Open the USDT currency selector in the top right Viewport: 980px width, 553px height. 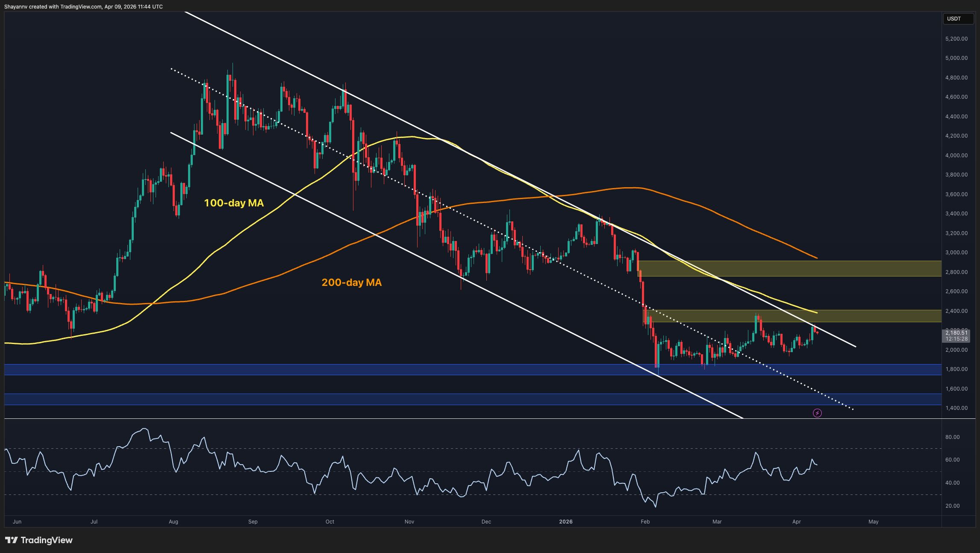[958, 18]
